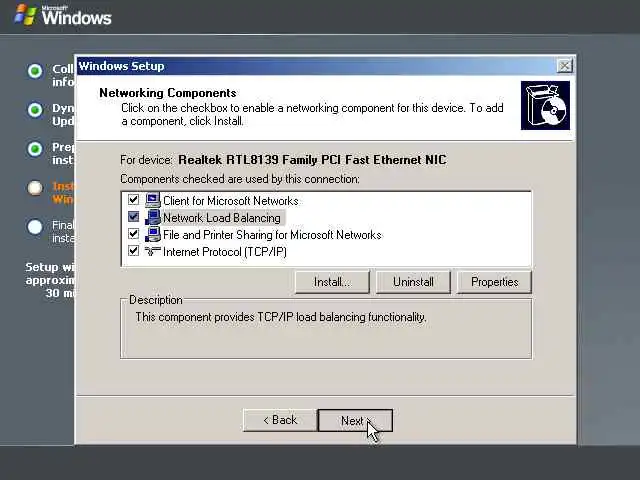Click the load balancing description text
Image resolution: width=640 pixels, height=480 pixels.
click(281, 317)
